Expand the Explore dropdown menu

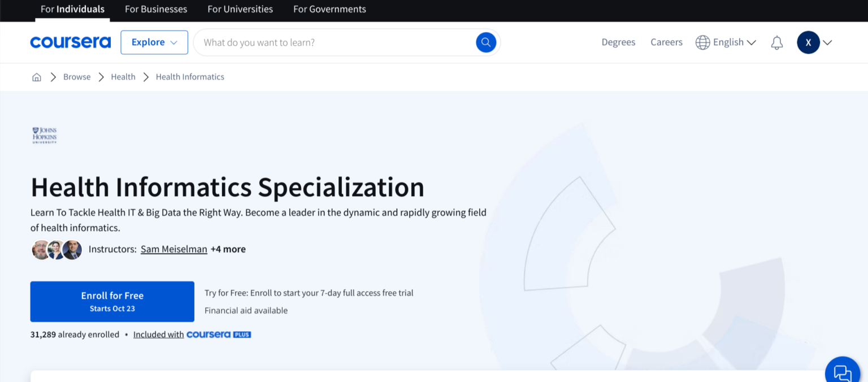[154, 42]
